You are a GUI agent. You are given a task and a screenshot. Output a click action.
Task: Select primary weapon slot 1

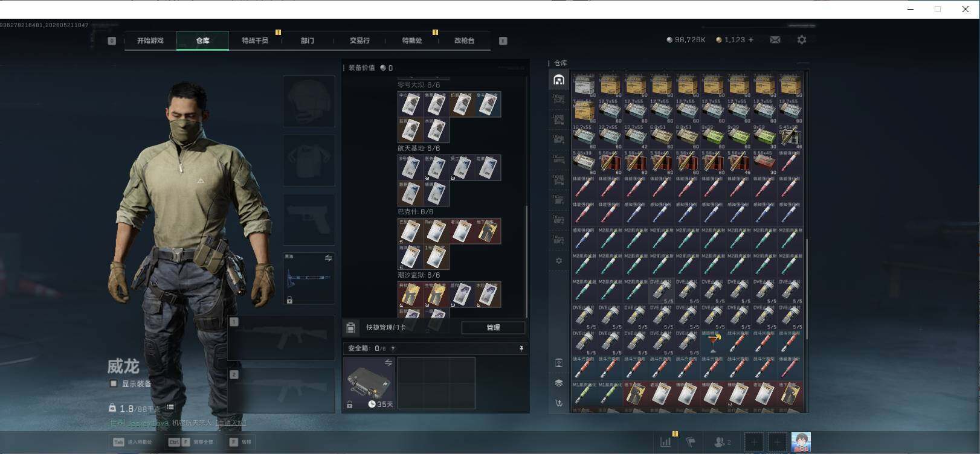[282, 338]
